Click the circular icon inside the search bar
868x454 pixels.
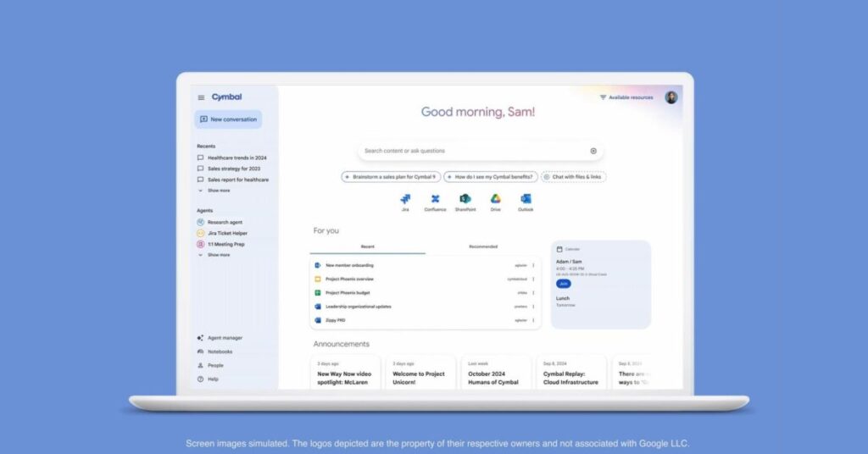click(x=593, y=151)
